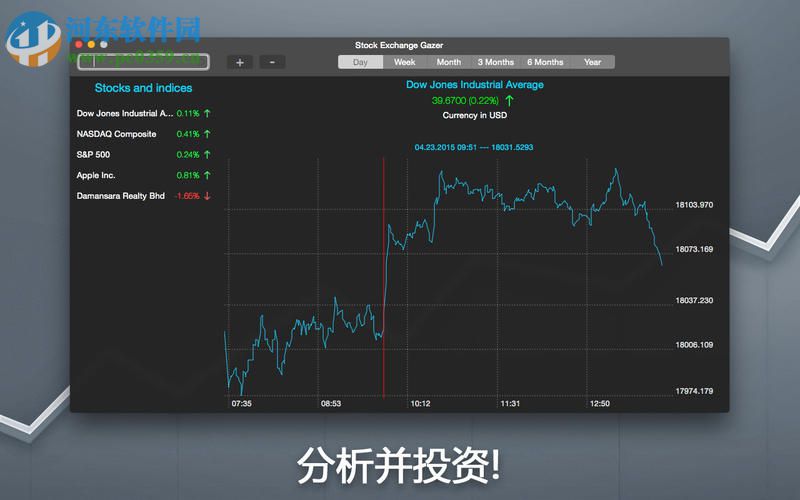Viewport: 800px width, 500px height.
Task: Click the Dow Jones Industrial Average chart title
Action: (x=474, y=85)
